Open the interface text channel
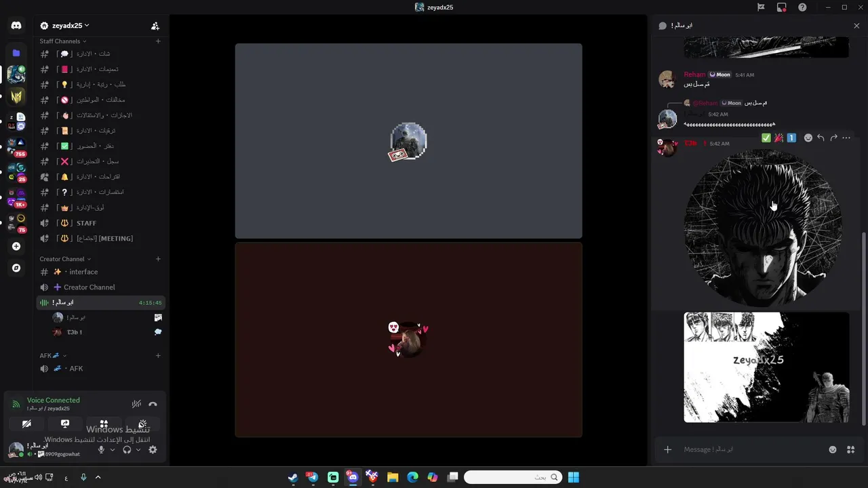 [x=101, y=272]
